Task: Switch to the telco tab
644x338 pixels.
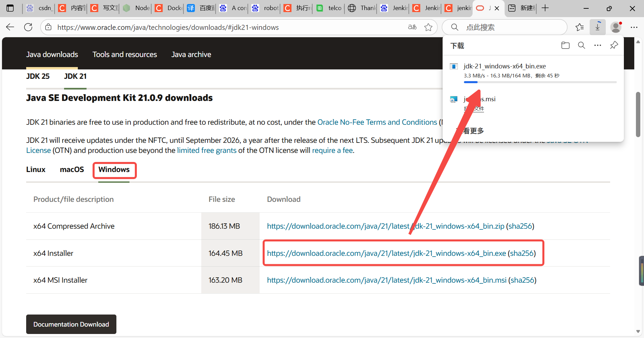Action: [329, 8]
